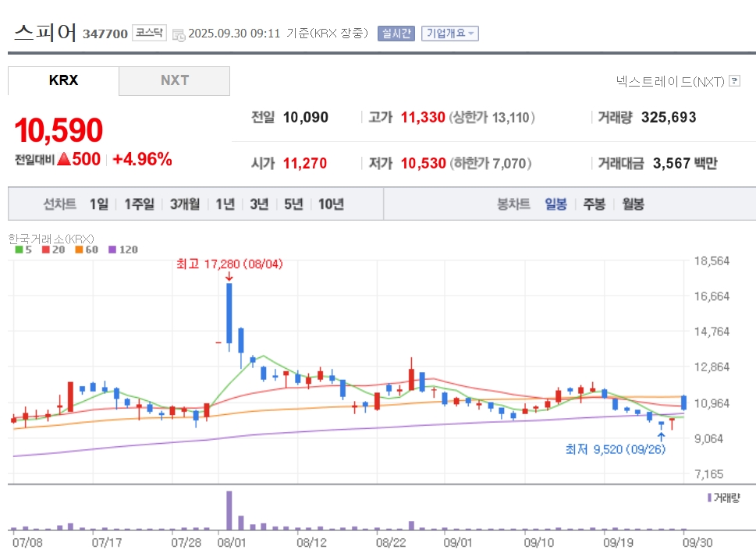Click the 한국거래소(KRX) chart caption
This screenshot has width=756, height=560.
point(51,239)
